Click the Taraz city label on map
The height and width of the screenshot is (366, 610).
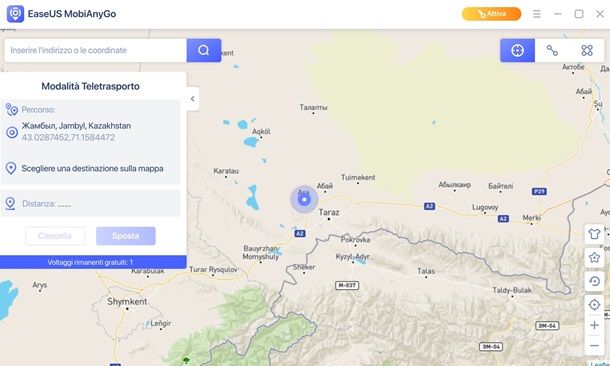click(329, 212)
